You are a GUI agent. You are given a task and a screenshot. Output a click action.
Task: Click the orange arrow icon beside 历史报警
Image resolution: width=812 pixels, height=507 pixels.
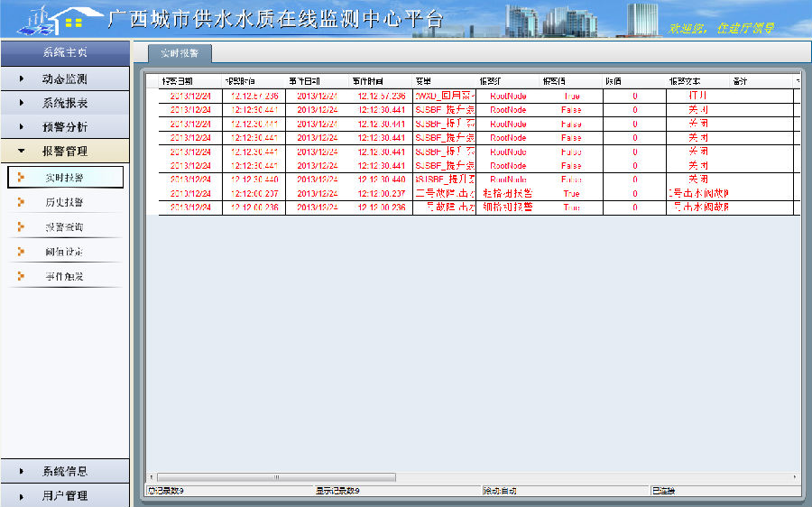coord(21,202)
